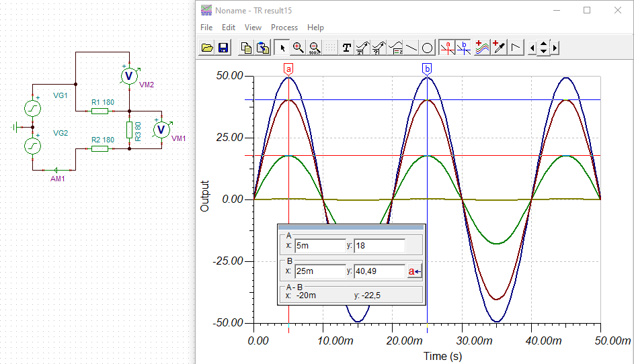Viewport: 634px width, 364px height.
Task: Save the diagram with the floppy icon
Action: (x=223, y=48)
